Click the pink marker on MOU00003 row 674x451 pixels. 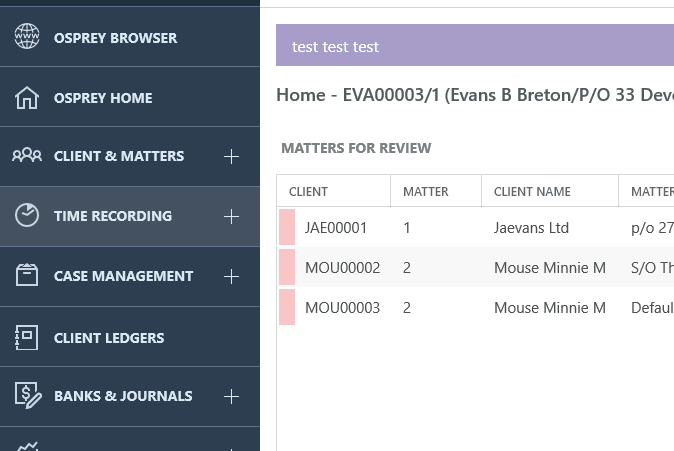287,307
